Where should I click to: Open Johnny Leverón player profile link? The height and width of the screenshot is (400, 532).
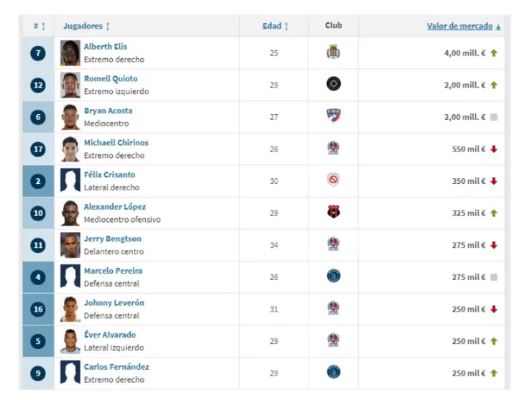[x=114, y=303]
